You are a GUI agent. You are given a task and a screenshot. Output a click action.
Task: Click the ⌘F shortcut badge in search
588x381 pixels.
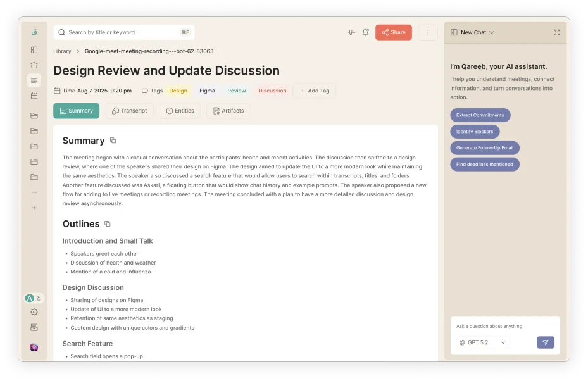coord(185,33)
